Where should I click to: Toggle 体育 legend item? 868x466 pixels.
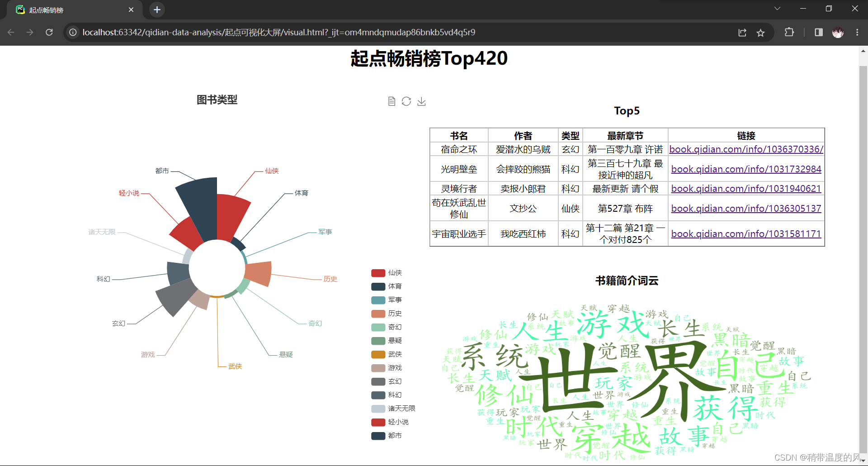click(x=387, y=286)
